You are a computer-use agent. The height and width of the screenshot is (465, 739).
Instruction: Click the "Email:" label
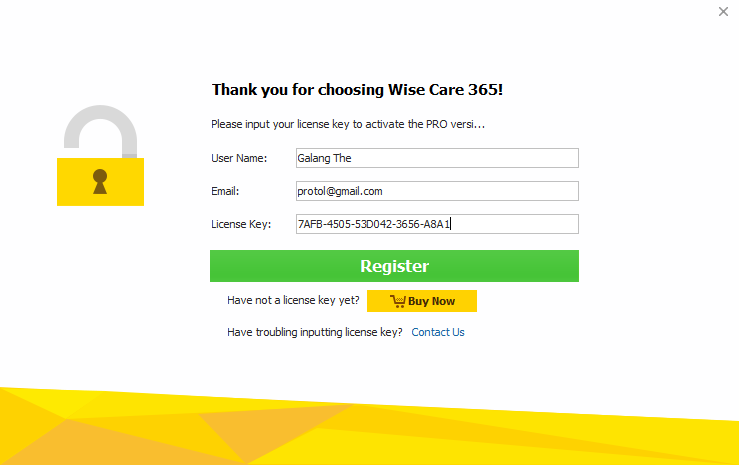click(225, 191)
